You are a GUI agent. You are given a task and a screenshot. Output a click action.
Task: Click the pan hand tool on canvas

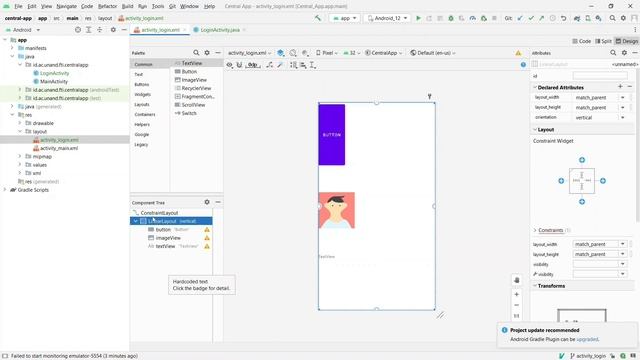click(516, 280)
